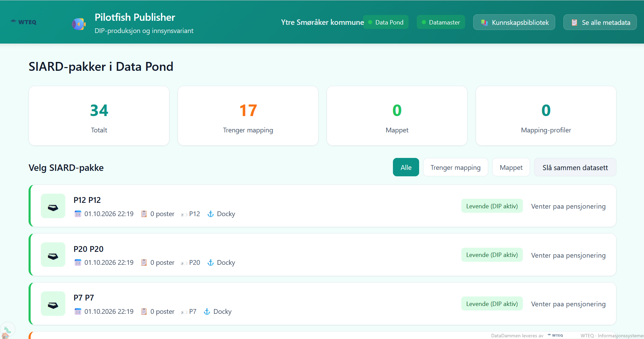Click Venter paa pensjonering in P20 row
The height and width of the screenshot is (339, 644).
click(x=568, y=255)
